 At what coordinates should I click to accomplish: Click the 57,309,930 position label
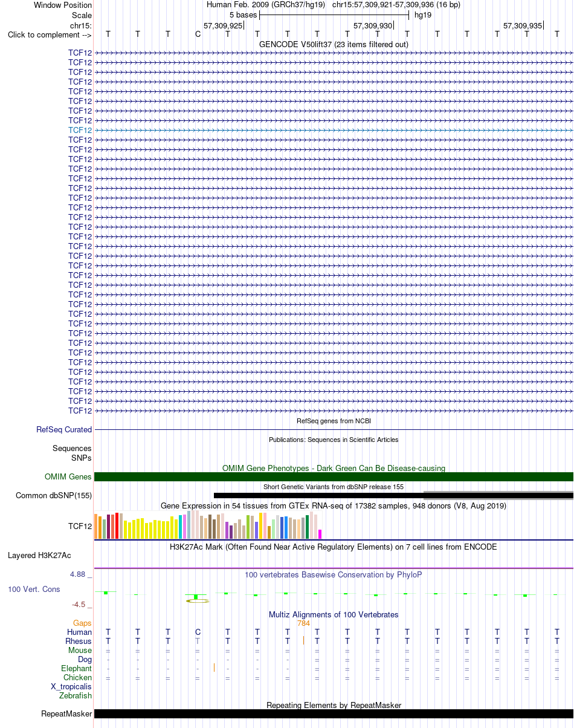pos(373,26)
